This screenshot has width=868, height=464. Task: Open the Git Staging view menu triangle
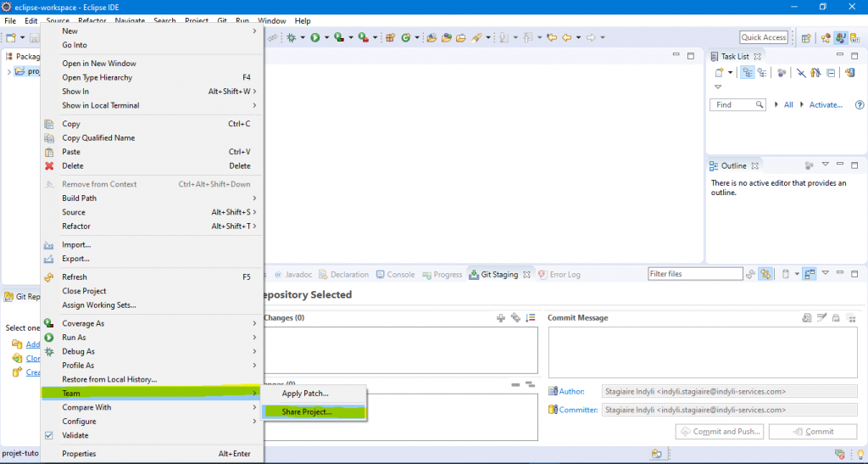tap(826, 273)
